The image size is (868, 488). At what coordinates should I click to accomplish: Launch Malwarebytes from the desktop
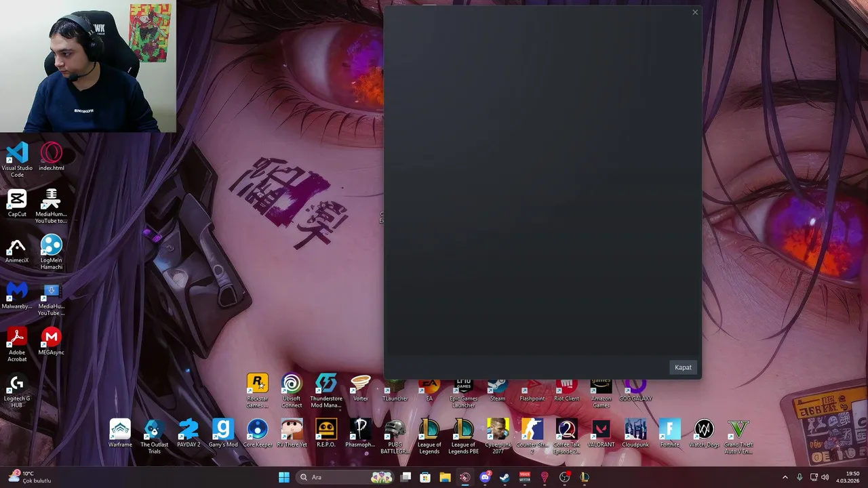click(x=17, y=295)
